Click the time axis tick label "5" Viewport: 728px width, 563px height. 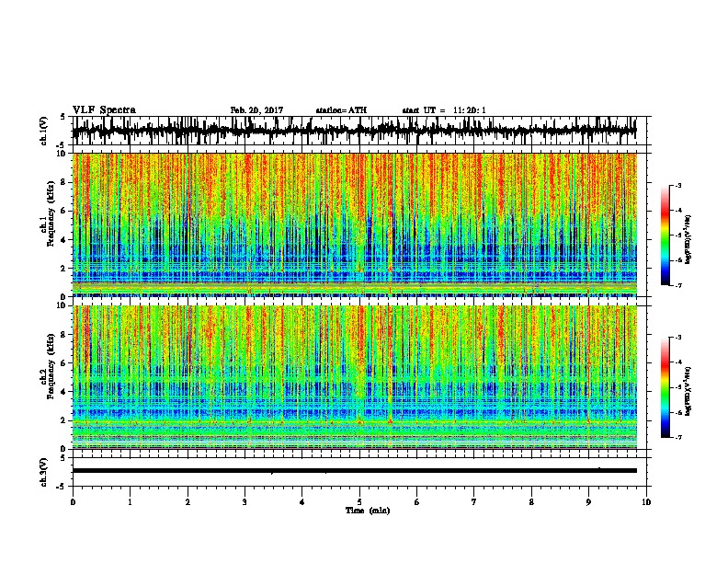coord(359,502)
